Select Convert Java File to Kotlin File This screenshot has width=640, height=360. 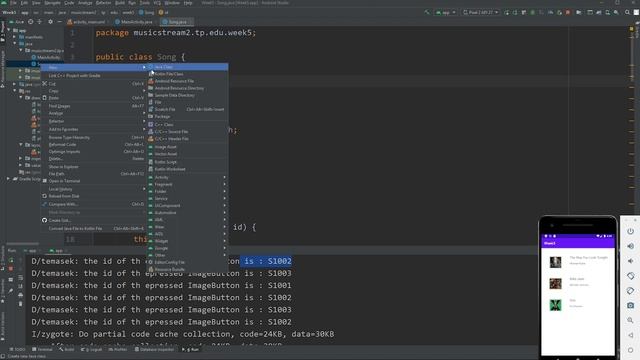93,229
